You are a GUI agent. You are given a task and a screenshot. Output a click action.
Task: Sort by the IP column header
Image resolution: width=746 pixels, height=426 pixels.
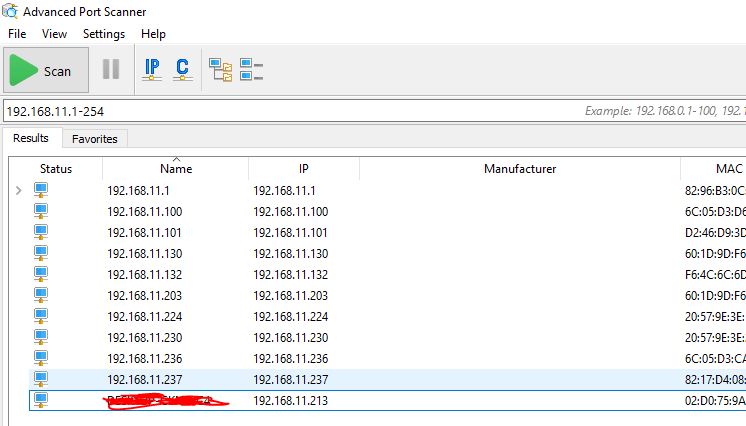[304, 168]
